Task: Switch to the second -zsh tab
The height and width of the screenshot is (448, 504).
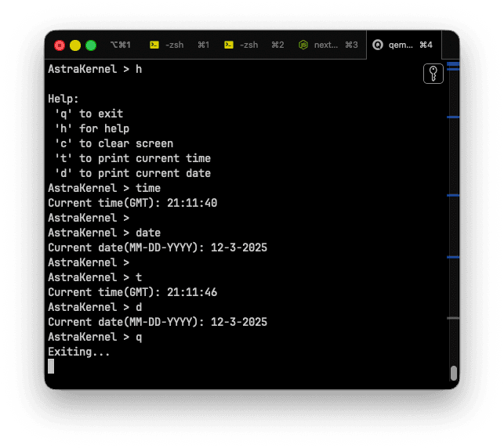Action: [248, 45]
